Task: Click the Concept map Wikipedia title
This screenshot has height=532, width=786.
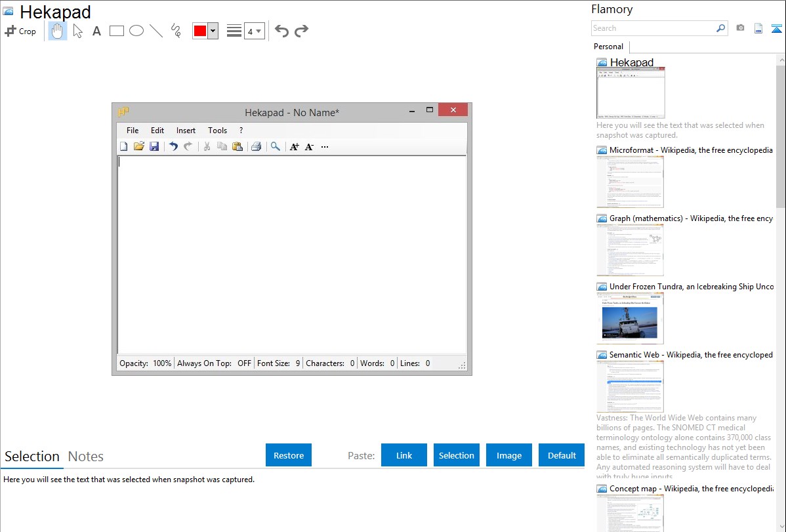Action: click(691, 488)
